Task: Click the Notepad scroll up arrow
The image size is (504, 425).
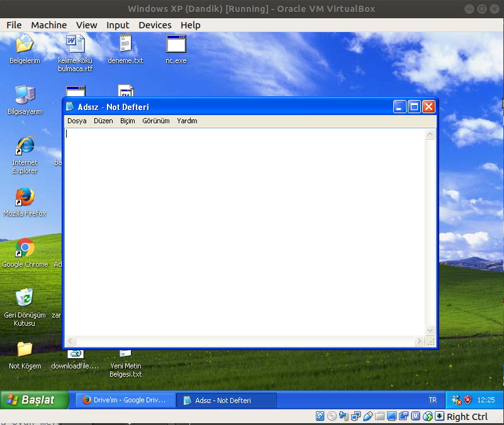Action: 430,135
